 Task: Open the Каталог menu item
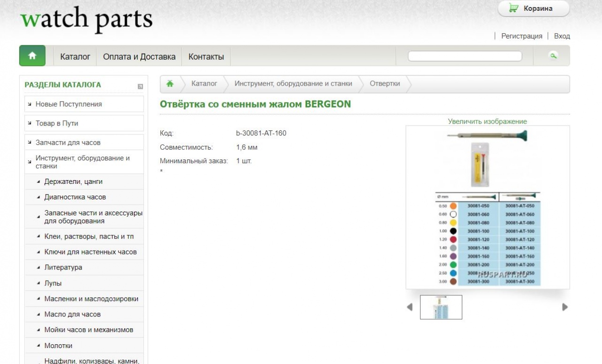tap(75, 56)
